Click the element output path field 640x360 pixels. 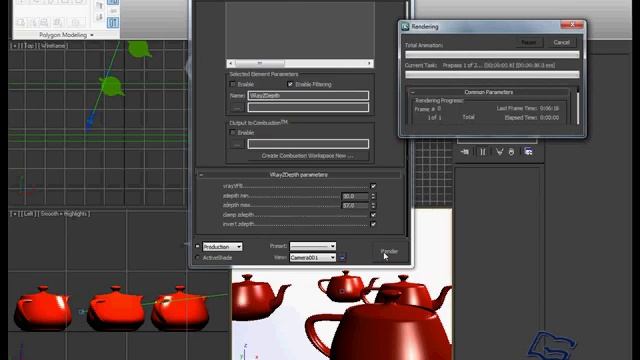(308, 107)
